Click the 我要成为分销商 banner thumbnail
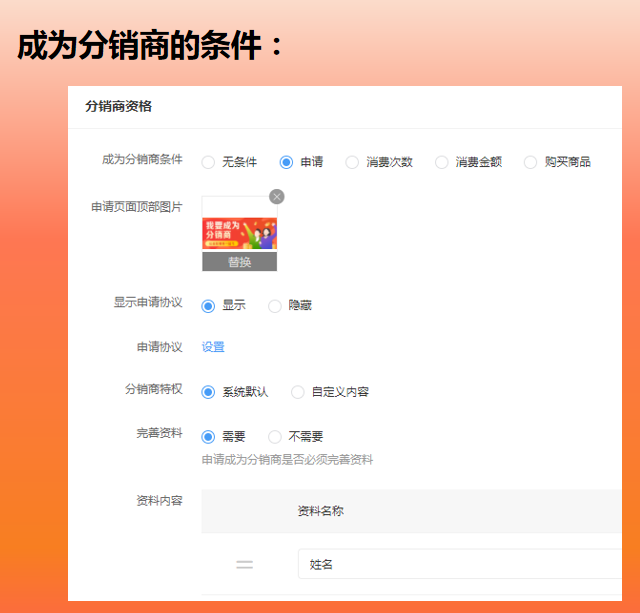 [x=239, y=234]
